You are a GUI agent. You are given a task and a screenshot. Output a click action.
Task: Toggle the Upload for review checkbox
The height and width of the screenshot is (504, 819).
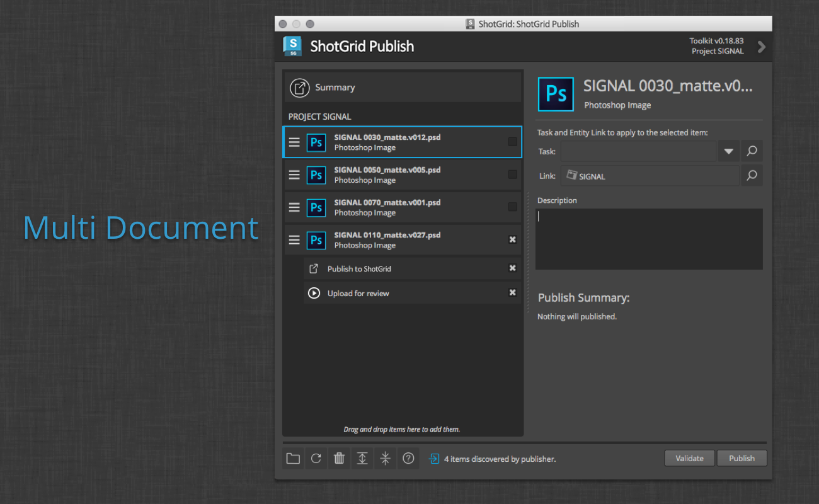coord(513,293)
